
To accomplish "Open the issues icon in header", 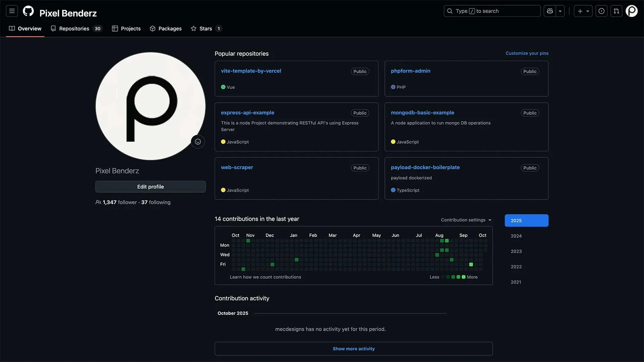I will tap(601, 11).
